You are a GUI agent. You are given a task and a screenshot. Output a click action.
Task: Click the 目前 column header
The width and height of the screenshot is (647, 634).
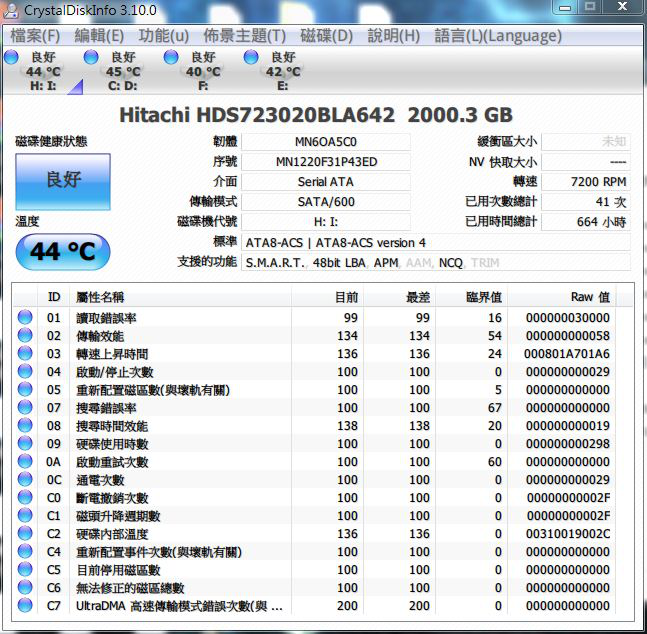[x=328, y=297]
